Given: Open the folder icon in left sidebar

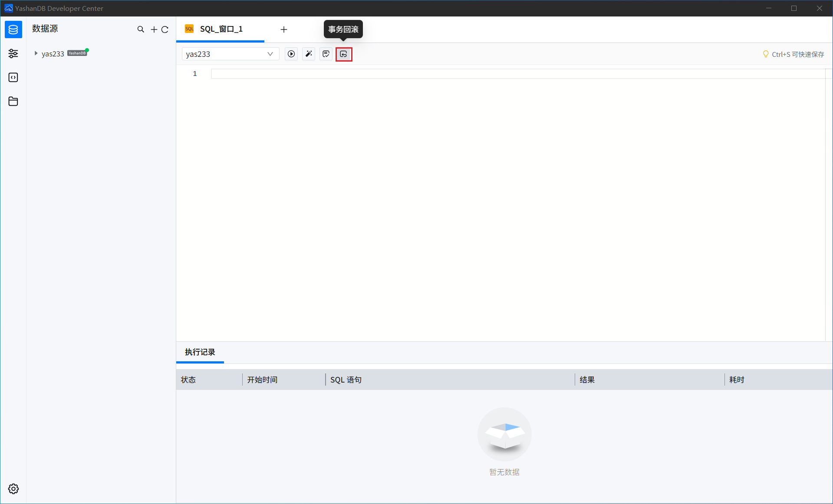Looking at the screenshot, I should (x=13, y=101).
